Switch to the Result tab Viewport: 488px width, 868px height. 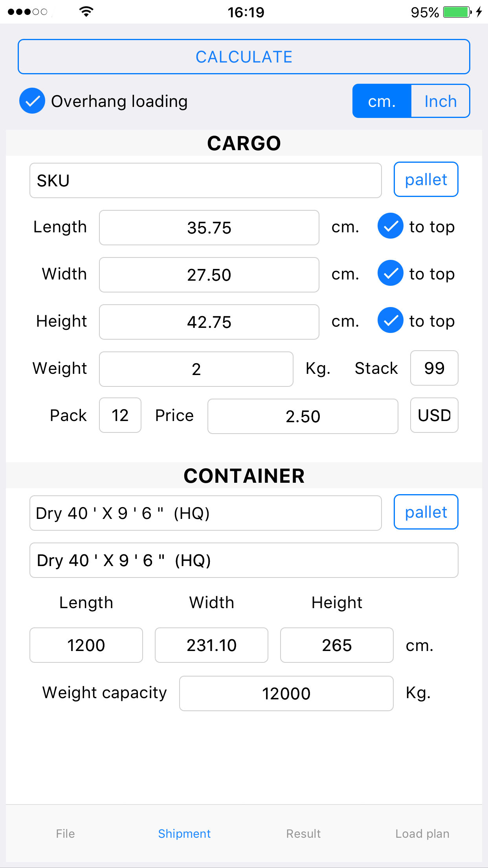pos(303,833)
